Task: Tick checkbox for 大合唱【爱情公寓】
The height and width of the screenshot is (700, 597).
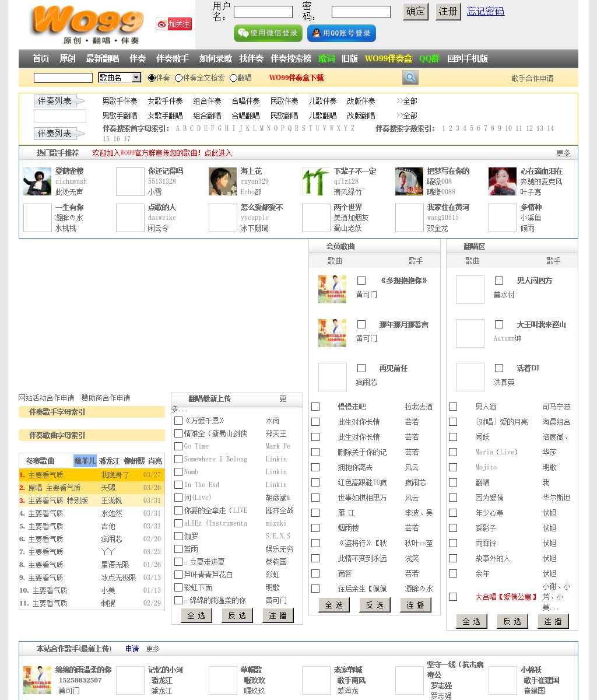Action: pos(453,597)
